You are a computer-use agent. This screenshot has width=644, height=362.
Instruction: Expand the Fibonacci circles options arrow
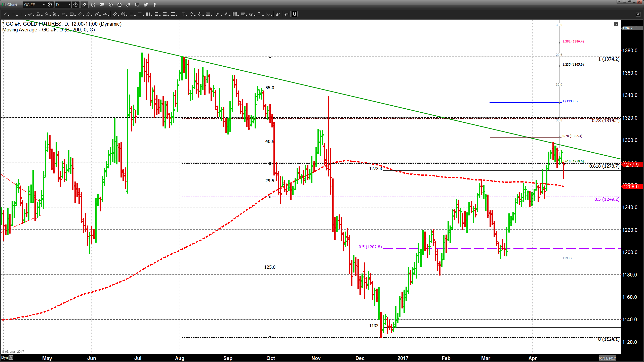(x=127, y=15)
